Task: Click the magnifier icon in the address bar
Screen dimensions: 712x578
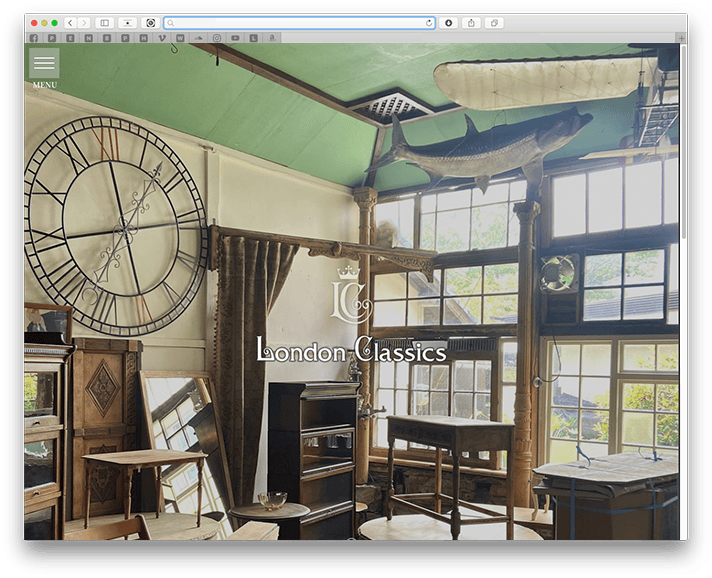Action: point(171,23)
